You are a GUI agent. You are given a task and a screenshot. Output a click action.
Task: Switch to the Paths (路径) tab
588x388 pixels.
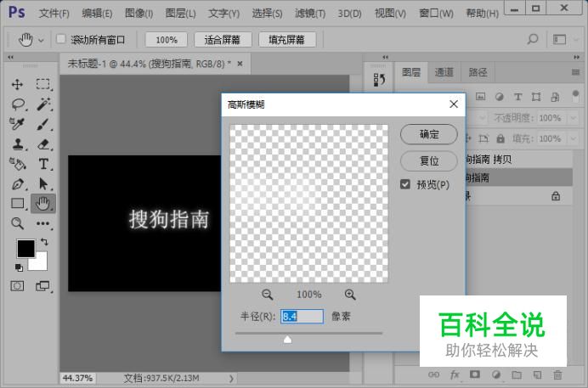[x=478, y=72]
